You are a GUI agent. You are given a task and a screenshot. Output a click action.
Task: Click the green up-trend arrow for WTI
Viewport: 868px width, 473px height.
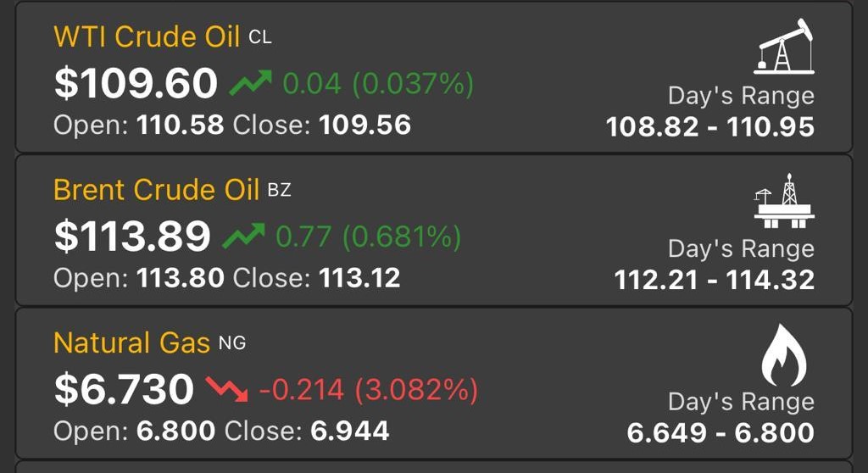(251, 83)
